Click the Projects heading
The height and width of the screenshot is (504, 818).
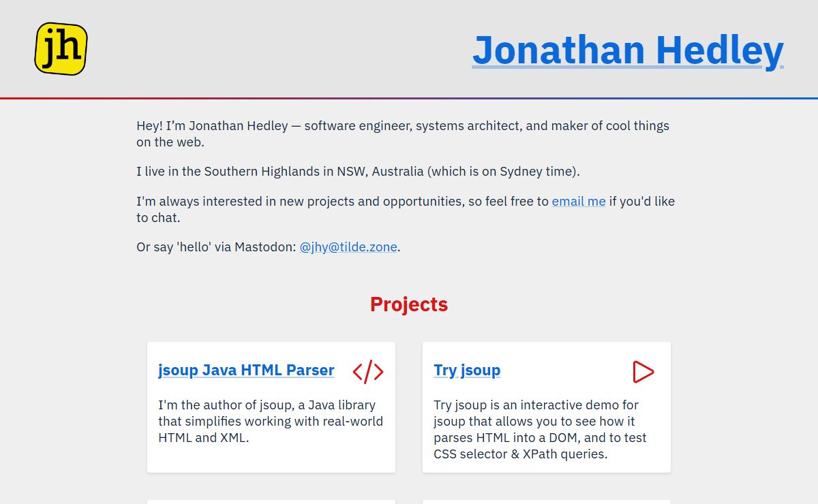tap(409, 304)
